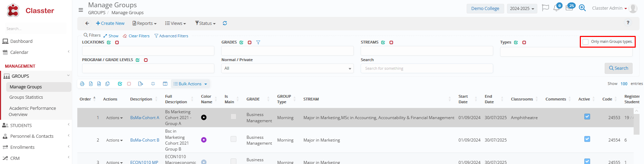Uncheck Active checkbox for BsMa-Cohort A
The width and height of the screenshot is (644, 164).
587,117
